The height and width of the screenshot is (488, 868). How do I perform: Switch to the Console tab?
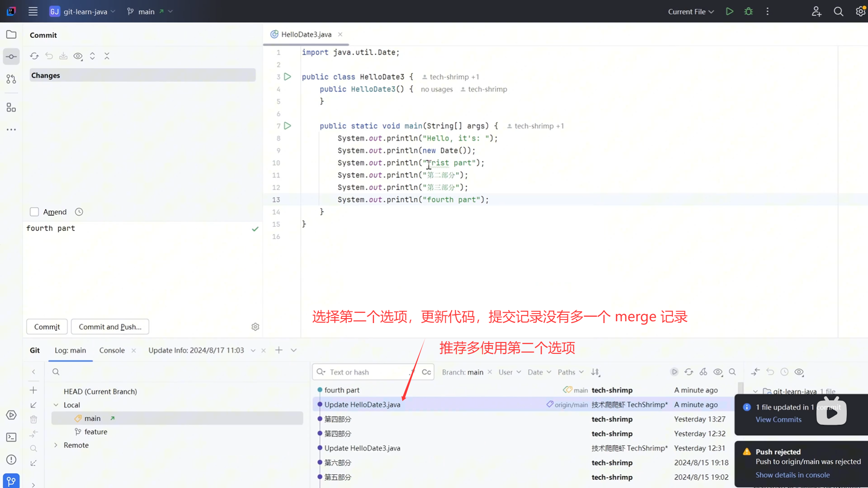point(112,350)
